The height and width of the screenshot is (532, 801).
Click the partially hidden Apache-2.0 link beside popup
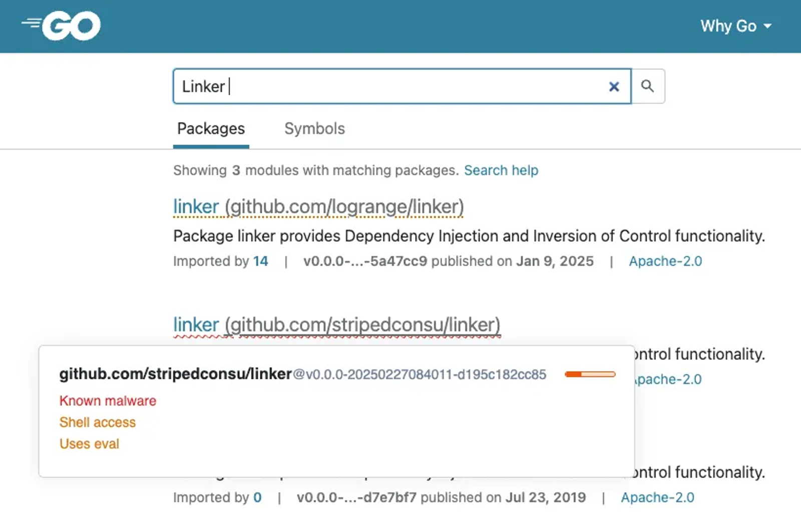[x=668, y=379]
